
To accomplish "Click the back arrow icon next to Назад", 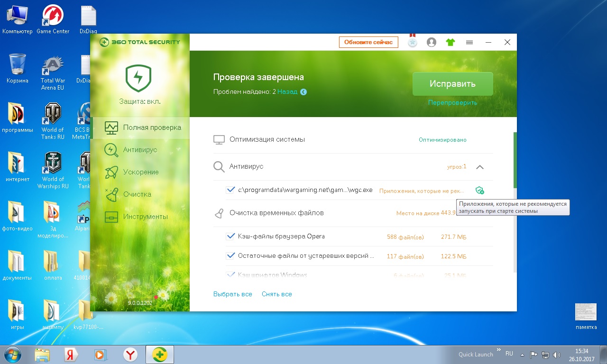I will tap(303, 92).
